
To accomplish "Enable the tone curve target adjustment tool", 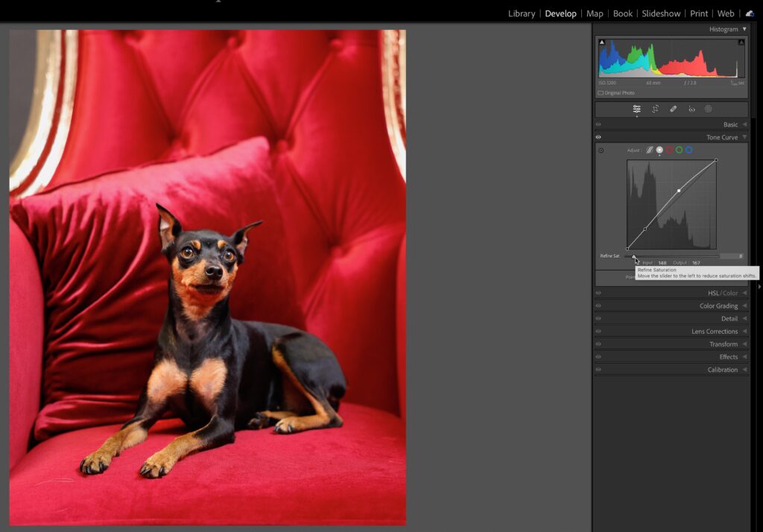I will 601,151.
